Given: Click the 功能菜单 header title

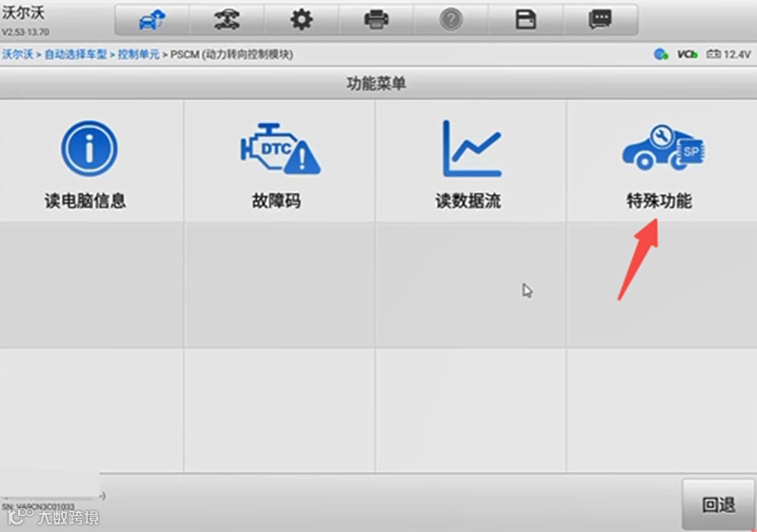Looking at the screenshot, I should pos(376,84).
